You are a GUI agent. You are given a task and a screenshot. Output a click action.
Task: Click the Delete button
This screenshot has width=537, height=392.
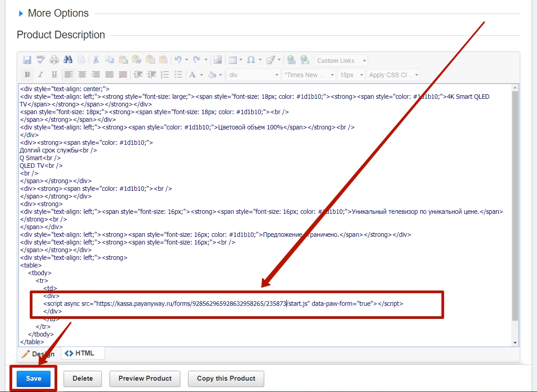(83, 378)
